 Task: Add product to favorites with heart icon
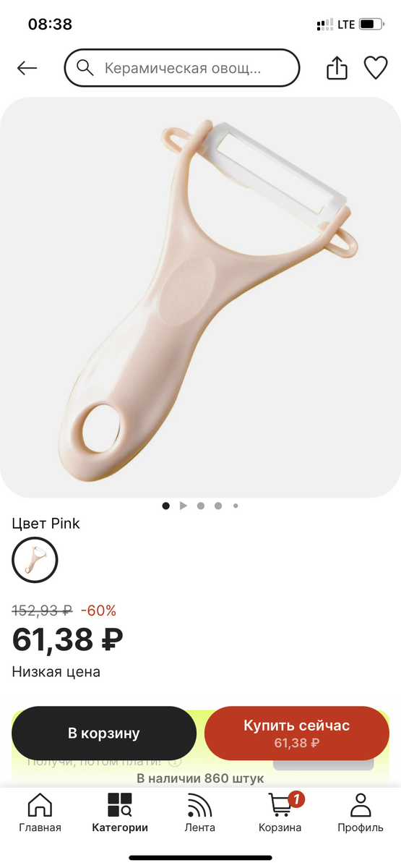(x=376, y=68)
